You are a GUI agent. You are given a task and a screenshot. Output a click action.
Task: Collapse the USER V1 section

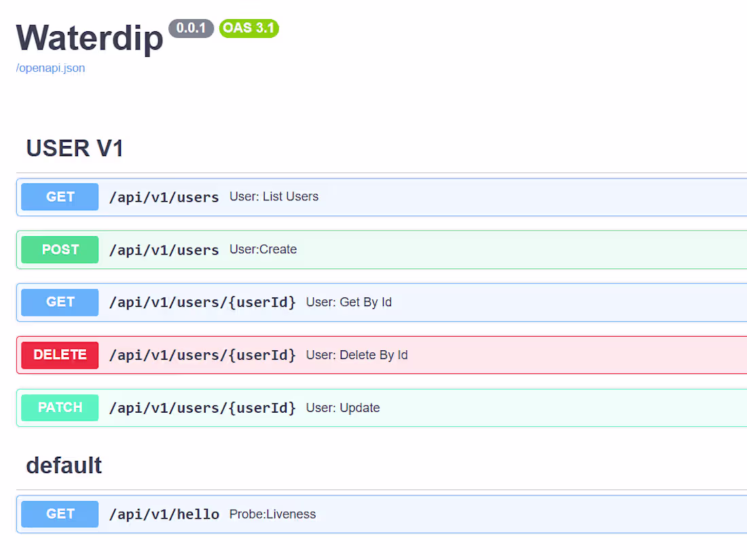tap(74, 148)
